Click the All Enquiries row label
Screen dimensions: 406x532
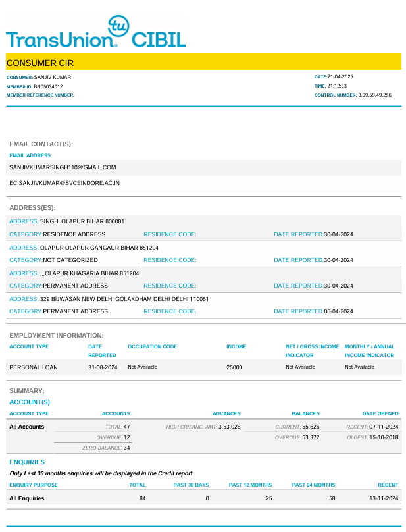[27, 498]
